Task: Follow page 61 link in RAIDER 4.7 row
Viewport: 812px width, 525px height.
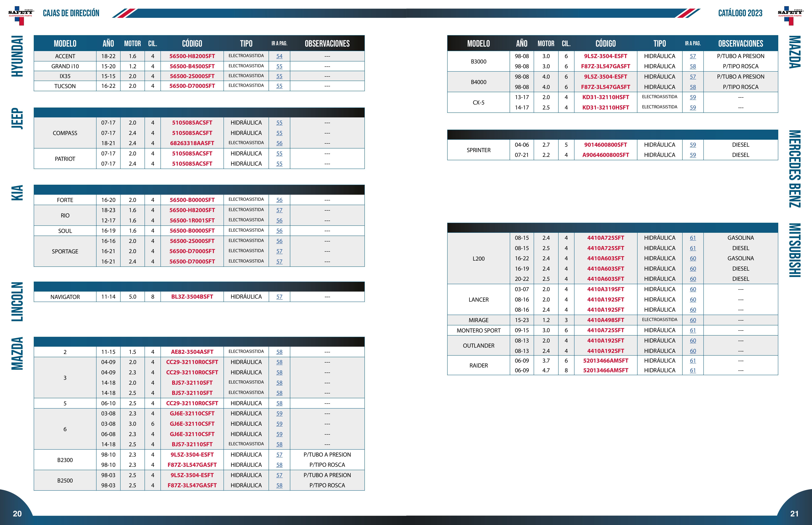Action: point(693,371)
